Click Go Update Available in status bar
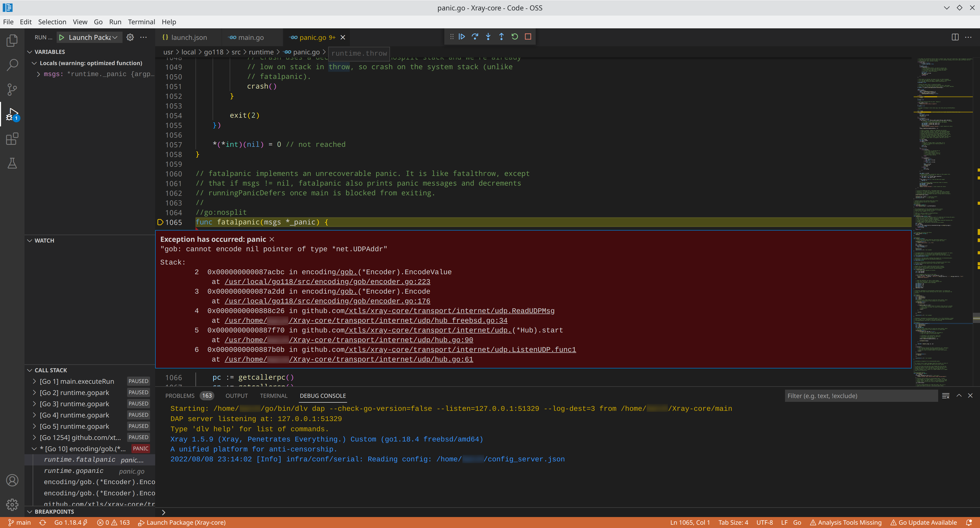Image resolution: width=980 pixels, height=528 pixels. point(924,522)
